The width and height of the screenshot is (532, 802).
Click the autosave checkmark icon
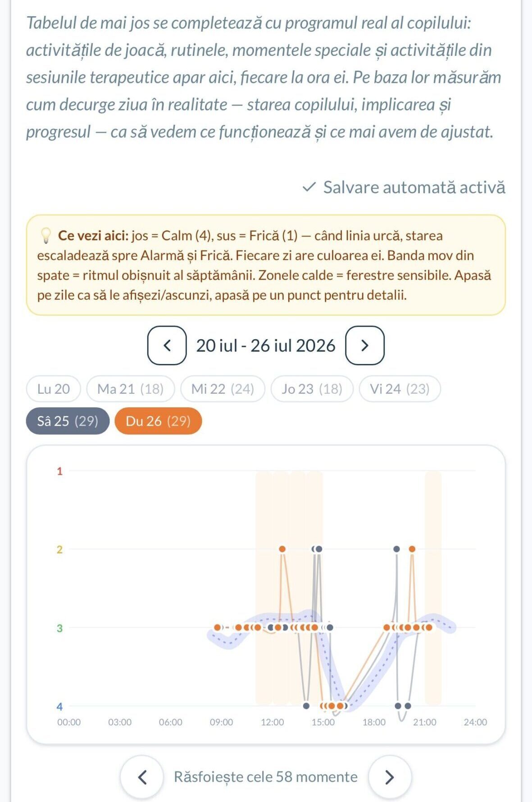click(x=309, y=187)
